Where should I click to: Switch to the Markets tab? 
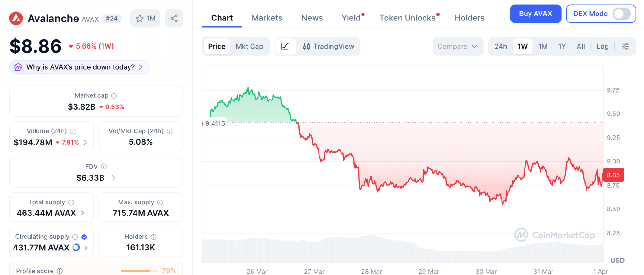[x=267, y=18]
